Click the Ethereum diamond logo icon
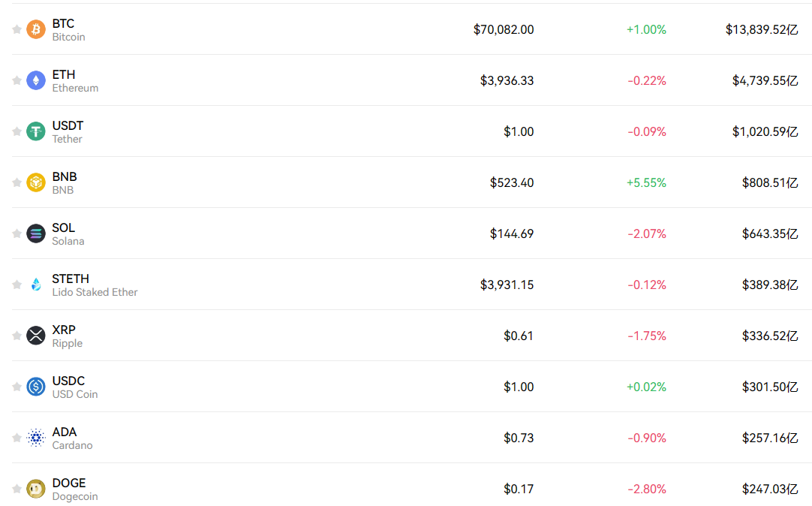Viewport: 812px width, 506px height. 36,80
